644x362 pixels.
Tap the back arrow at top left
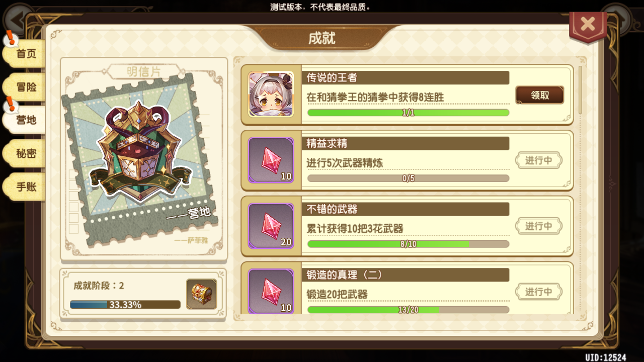point(17,20)
